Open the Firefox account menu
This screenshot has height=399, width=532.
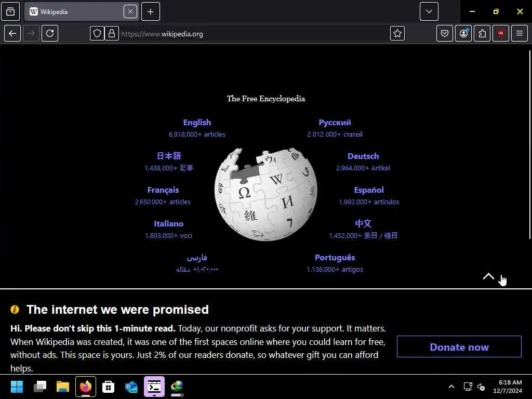[x=463, y=33]
